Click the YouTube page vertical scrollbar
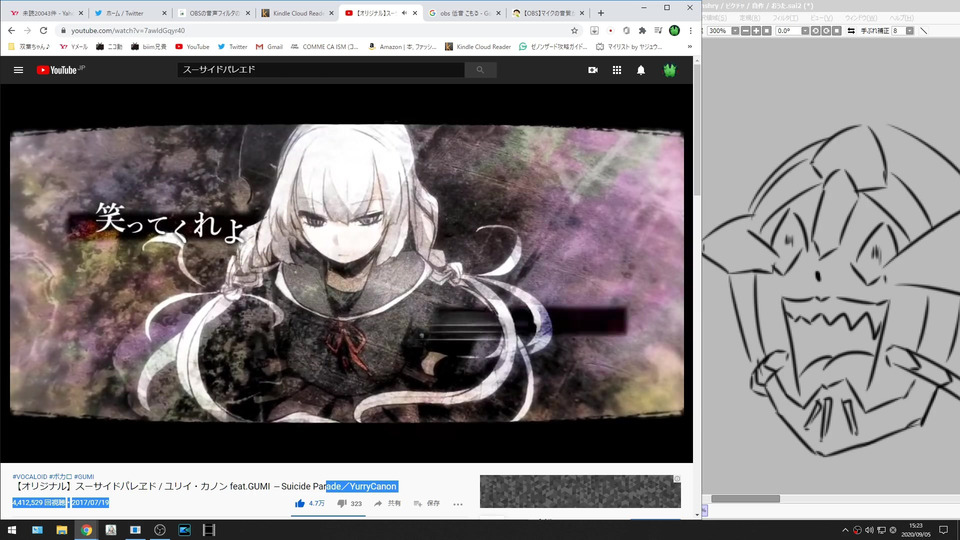This screenshot has height=540, width=960. pyautogui.click(x=697, y=129)
